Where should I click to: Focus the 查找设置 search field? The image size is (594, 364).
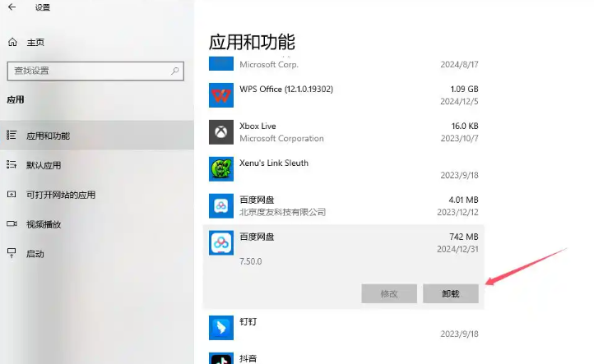(95, 71)
